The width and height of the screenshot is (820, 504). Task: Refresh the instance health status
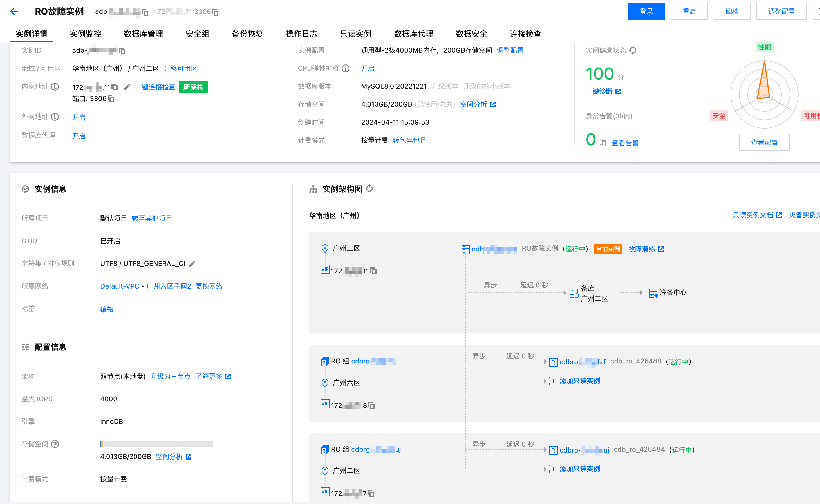click(633, 50)
